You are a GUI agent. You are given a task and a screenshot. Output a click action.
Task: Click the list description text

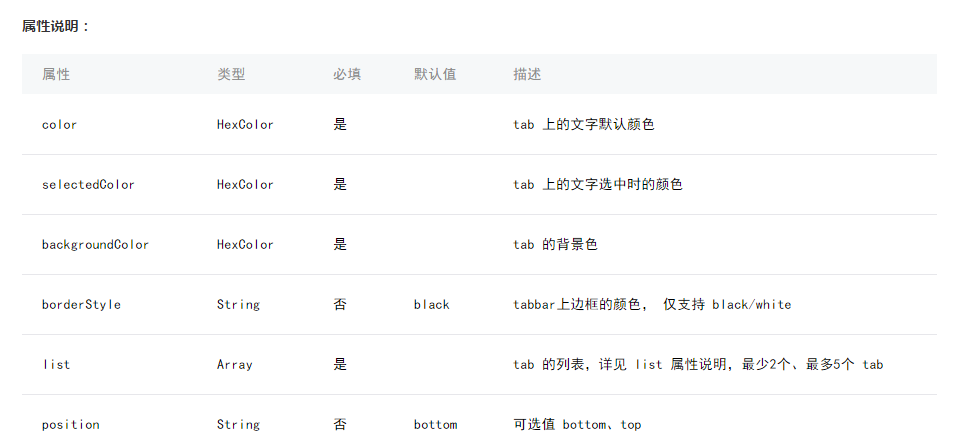[698, 365]
